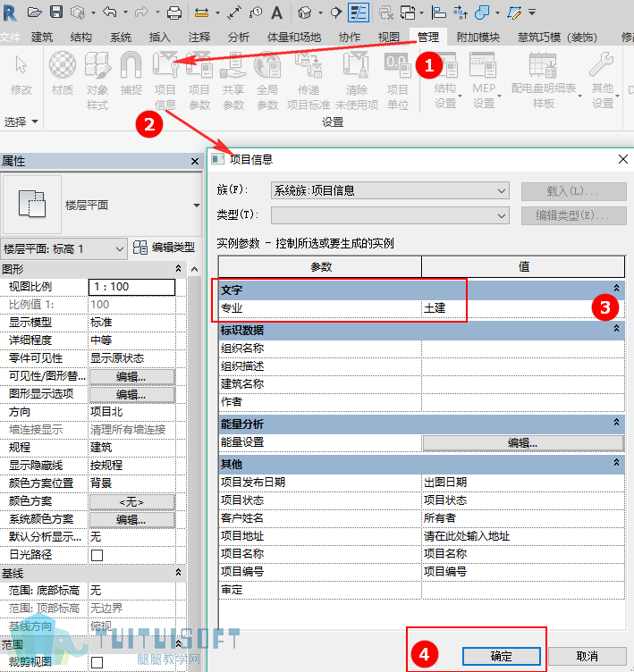Open Global Parameters (全局参数) tool
Viewport: 634px width, 672px height.
(267, 80)
